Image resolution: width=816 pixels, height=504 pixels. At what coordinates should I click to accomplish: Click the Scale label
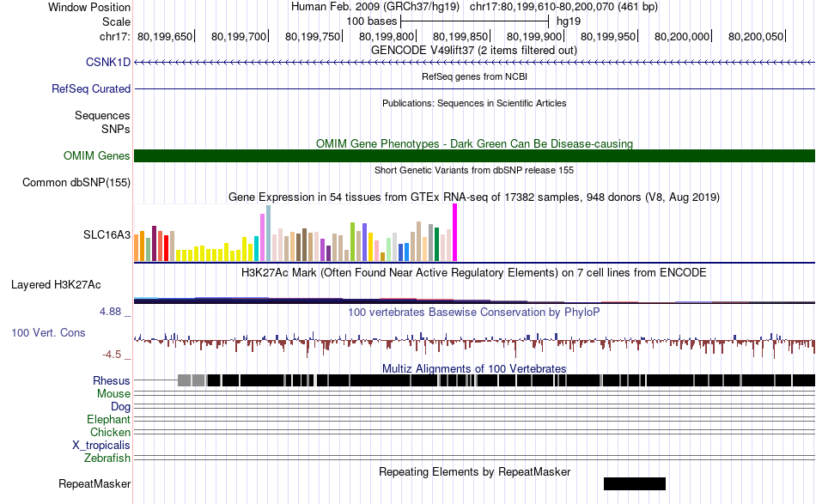point(116,21)
